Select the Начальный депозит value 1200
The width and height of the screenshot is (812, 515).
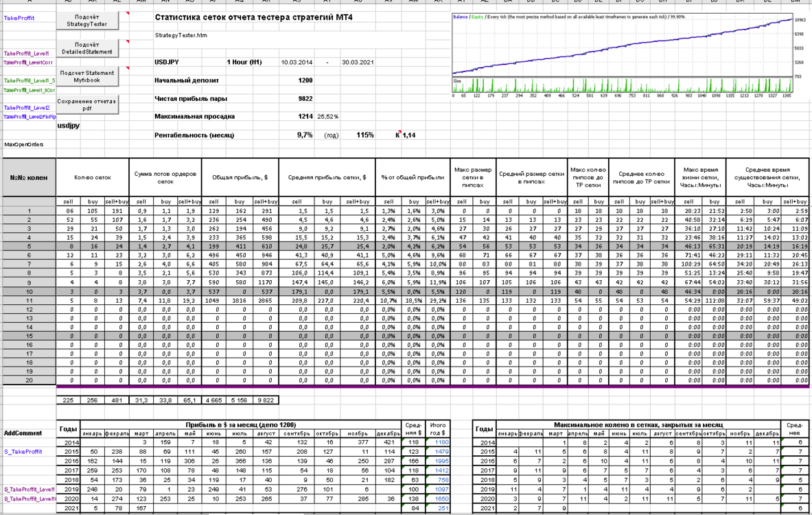click(305, 80)
